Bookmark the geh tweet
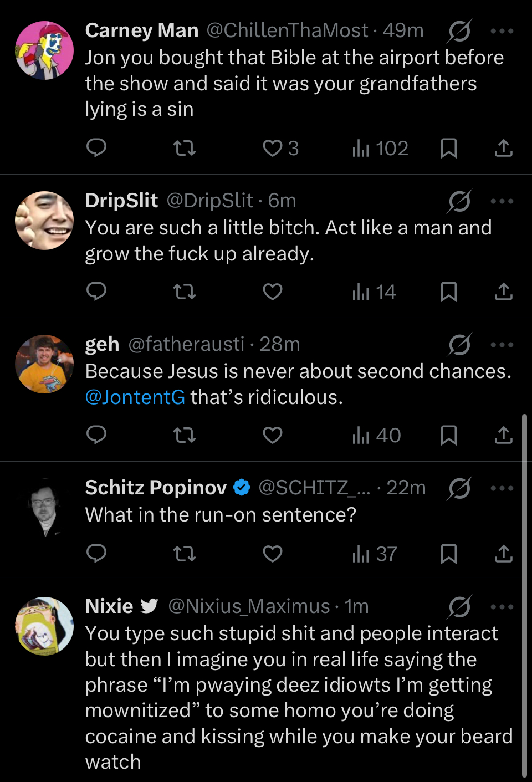 pyautogui.click(x=448, y=436)
